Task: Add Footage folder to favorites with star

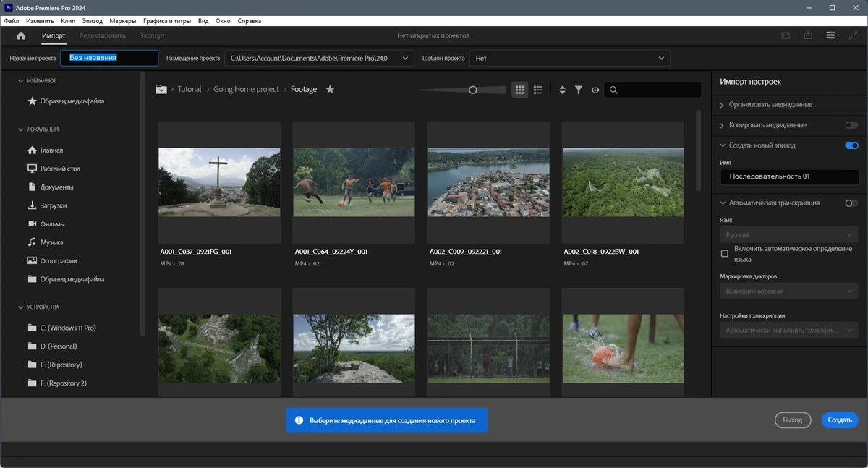Action: [330, 89]
